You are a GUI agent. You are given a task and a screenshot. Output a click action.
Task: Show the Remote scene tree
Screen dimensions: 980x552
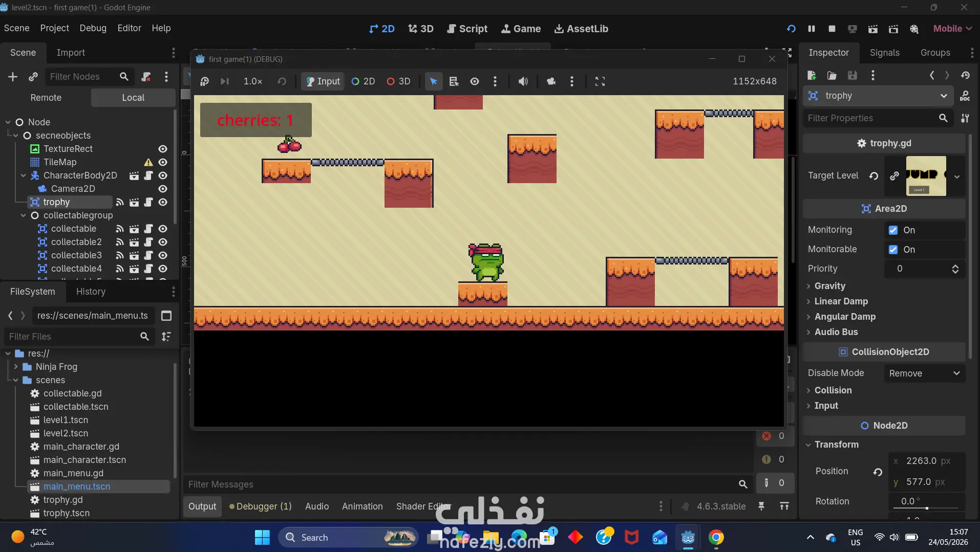[46, 98]
